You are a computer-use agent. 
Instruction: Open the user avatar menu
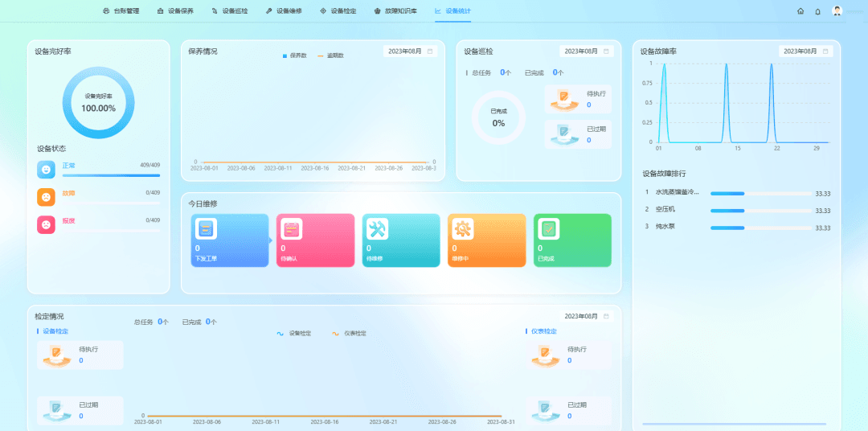[x=837, y=10]
